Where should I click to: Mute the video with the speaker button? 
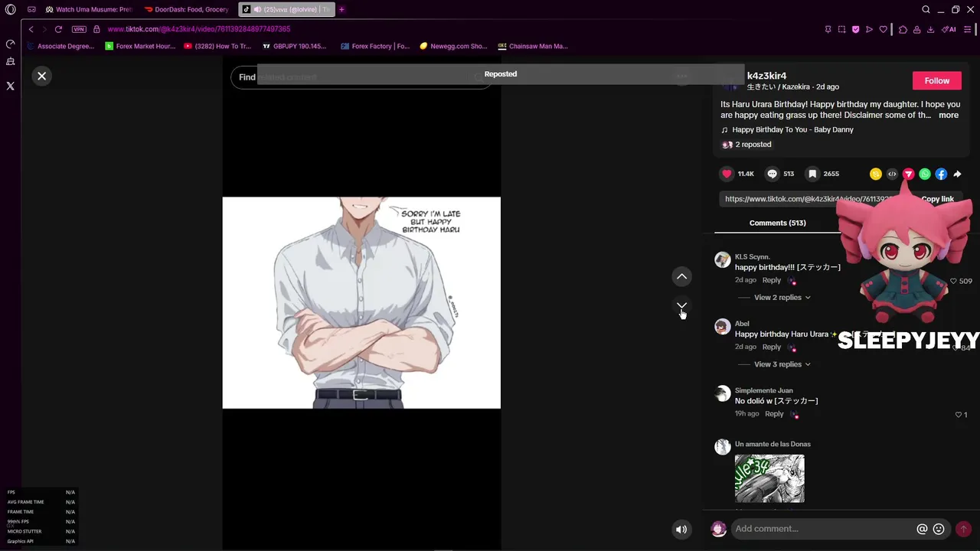tap(681, 529)
